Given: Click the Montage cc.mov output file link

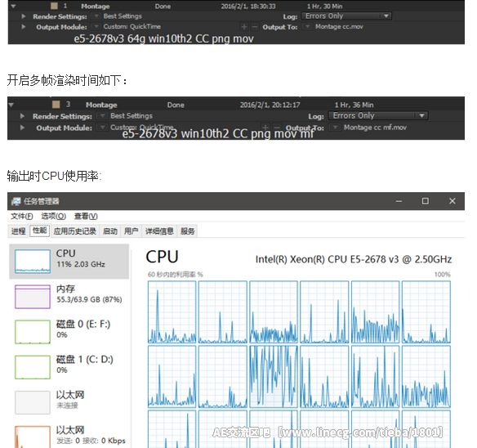Looking at the screenshot, I should [x=339, y=27].
